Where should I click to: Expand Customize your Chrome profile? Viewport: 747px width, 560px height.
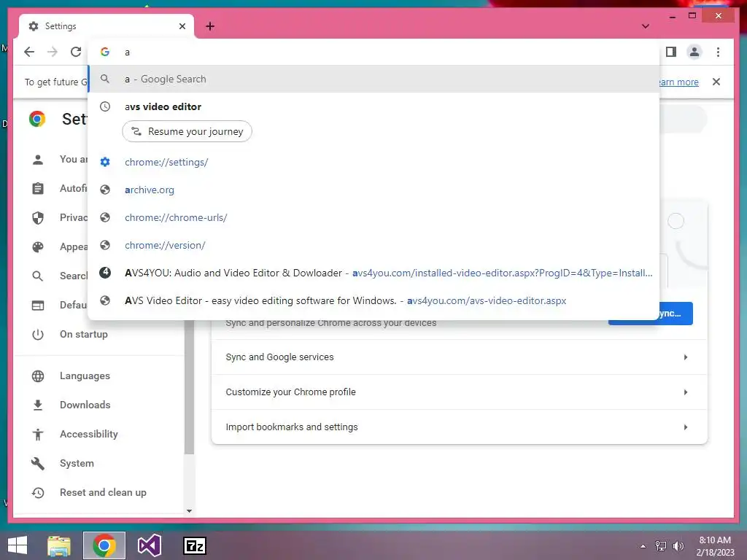pyautogui.click(x=460, y=392)
